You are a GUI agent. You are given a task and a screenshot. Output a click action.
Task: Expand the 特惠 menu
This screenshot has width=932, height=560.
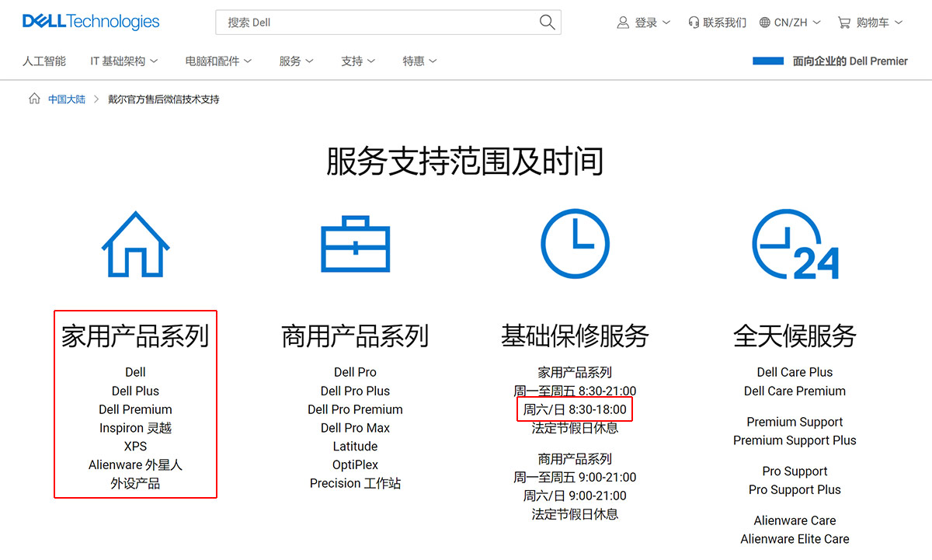[419, 61]
